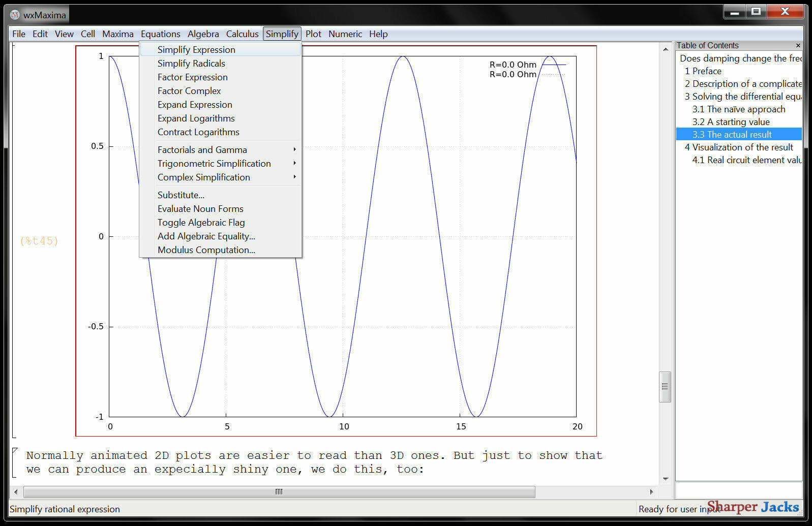This screenshot has height=526, width=812.
Task: Open the View menu
Action: (x=64, y=34)
